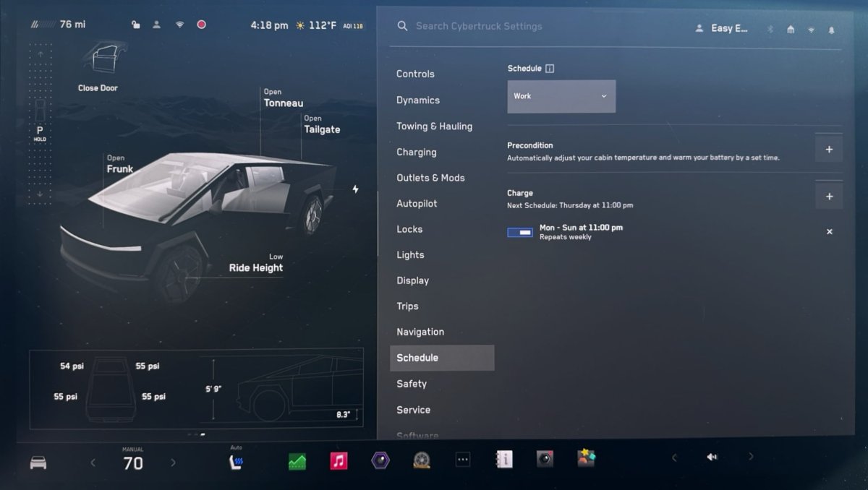The image size is (868, 490).
Task: Toggle the Mon - Sun 11:00 pm charge schedule
Action: [x=520, y=232]
